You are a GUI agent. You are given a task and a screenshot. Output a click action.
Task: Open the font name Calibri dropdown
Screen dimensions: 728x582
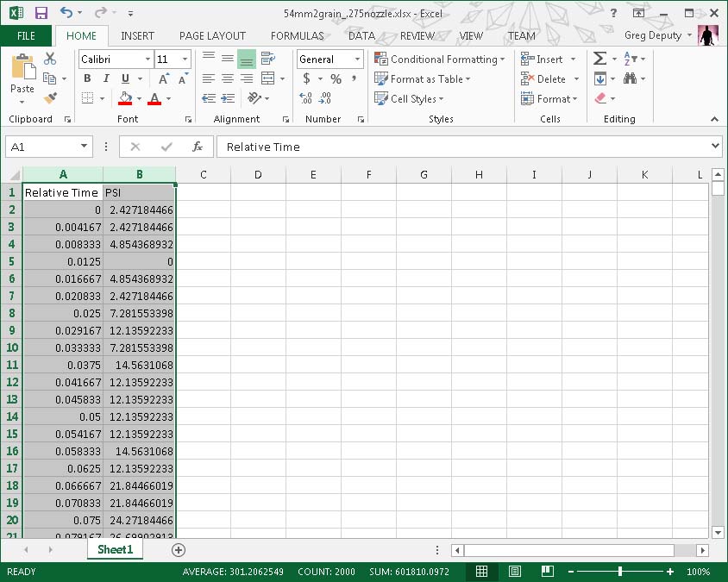coord(147,59)
